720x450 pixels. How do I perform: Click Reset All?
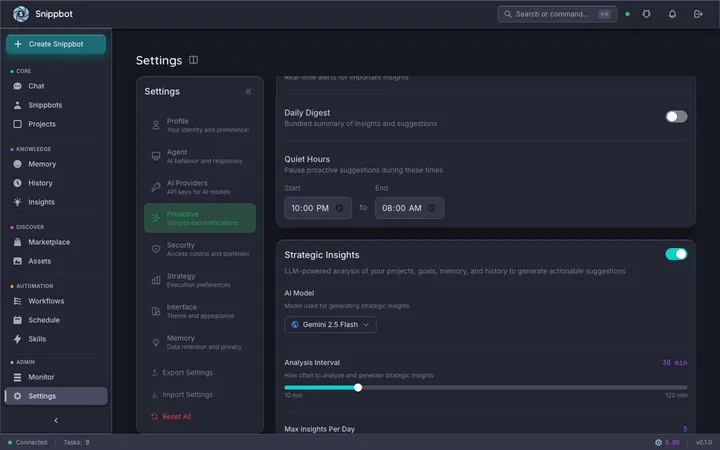point(171,416)
